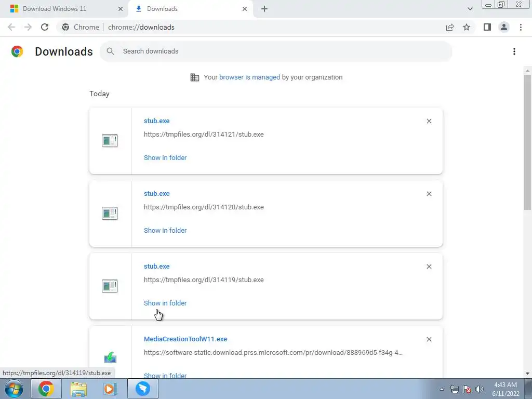Show in folder for stub.exe 314120
The width and height of the screenshot is (532, 399).
click(x=165, y=230)
